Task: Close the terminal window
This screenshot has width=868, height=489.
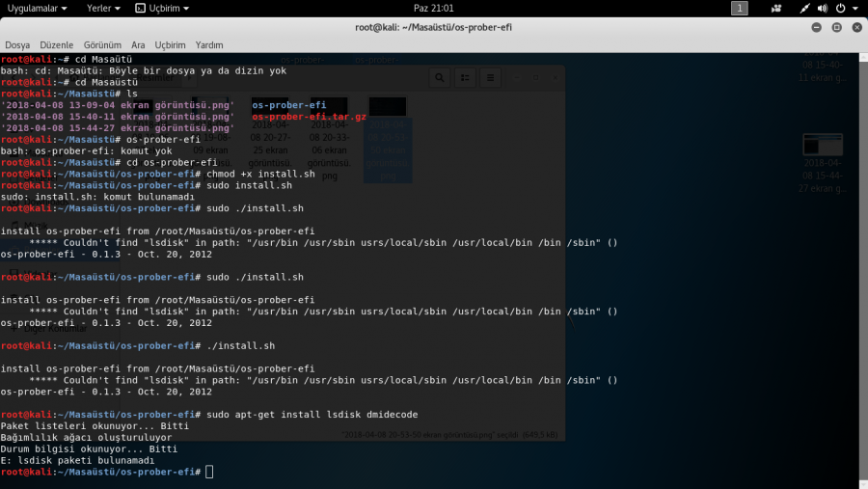Action: coord(857,27)
